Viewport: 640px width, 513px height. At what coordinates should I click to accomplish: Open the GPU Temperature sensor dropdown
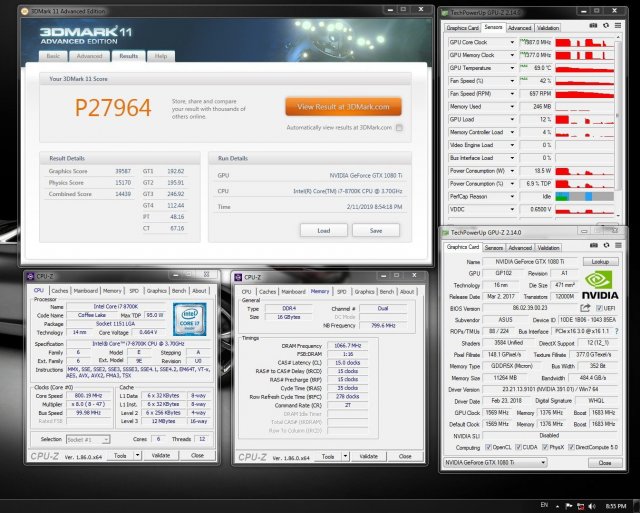coord(512,68)
